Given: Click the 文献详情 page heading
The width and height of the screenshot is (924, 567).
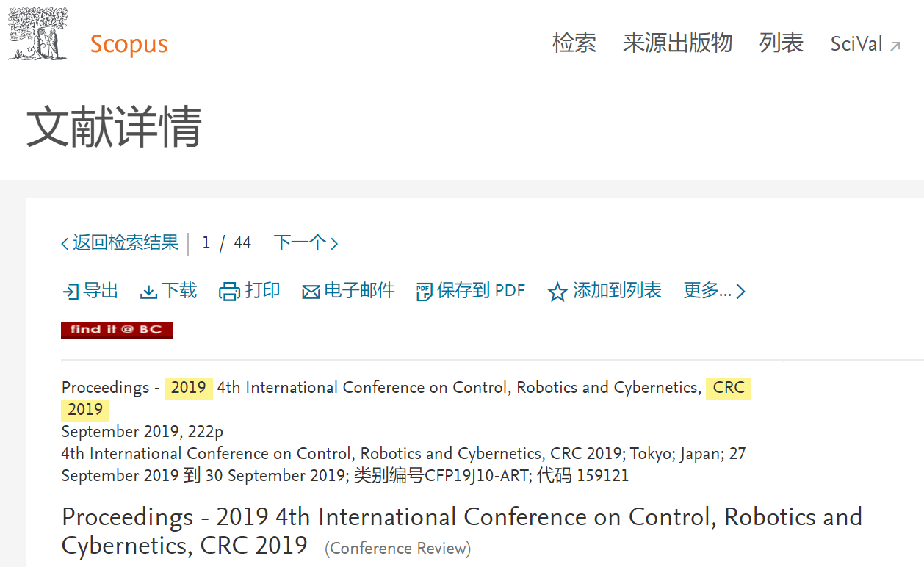Looking at the screenshot, I should (x=114, y=127).
